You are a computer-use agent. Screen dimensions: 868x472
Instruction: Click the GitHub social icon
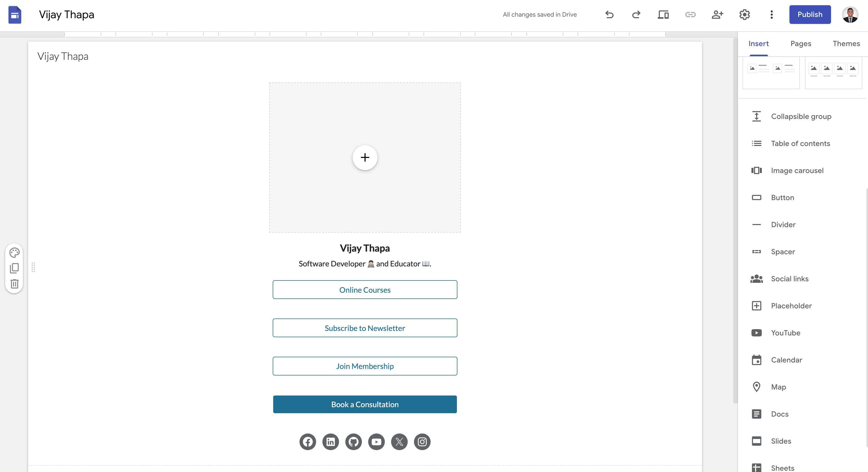[353, 442]
